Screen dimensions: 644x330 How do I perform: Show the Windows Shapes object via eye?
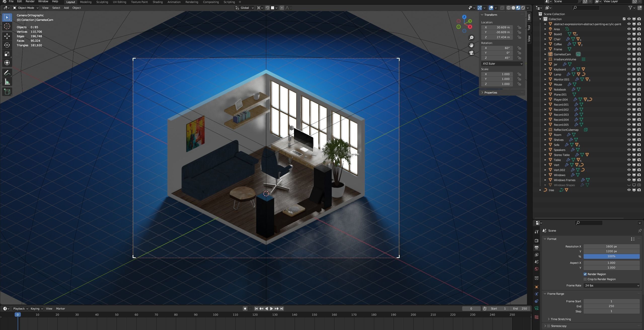click(629, 185)
